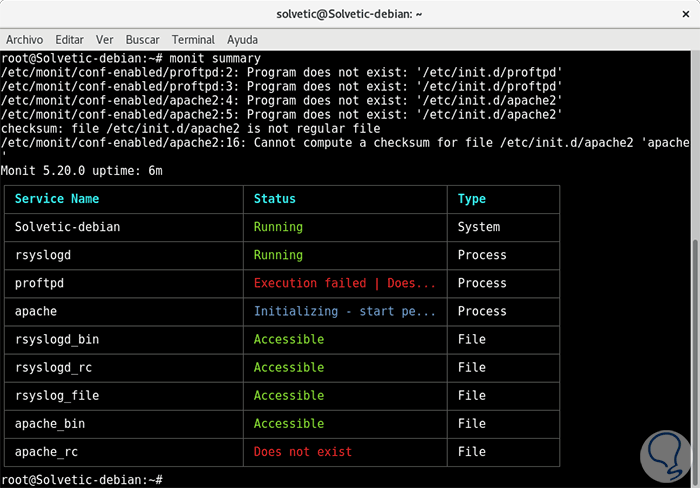Viewport: 700px width, 488px height.
Task: Click the rsyslogd_bin service name
Action: (57, 339)
